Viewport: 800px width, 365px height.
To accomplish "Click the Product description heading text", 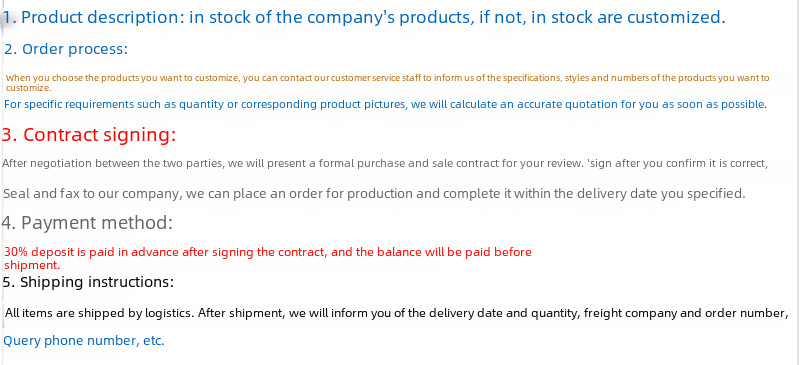I will (x=363, y=17).
